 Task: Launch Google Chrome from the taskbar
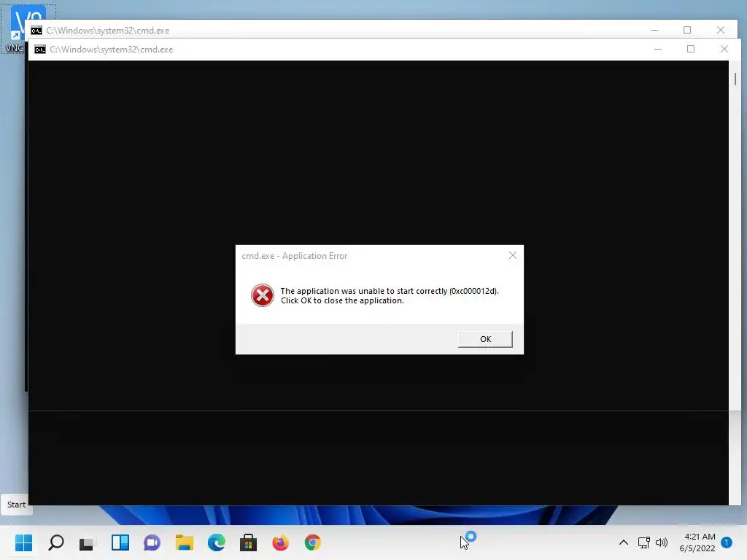click(x=312, y=542)
